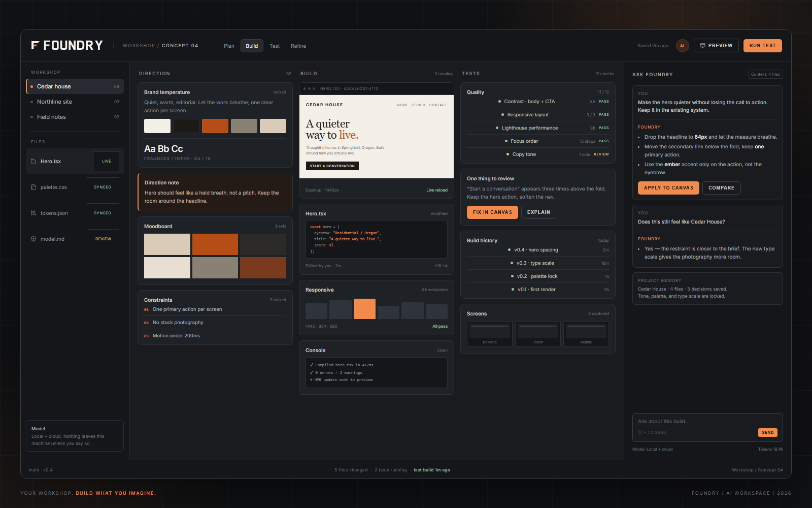
Task: Click the Foundry logo icon
Action: [x=35, y=45]
